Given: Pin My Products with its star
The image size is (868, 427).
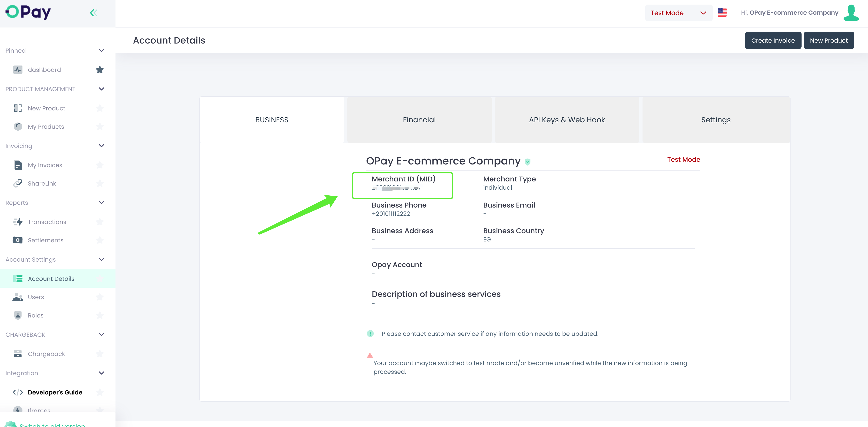Looking at the screenshot, I should 100,127.
